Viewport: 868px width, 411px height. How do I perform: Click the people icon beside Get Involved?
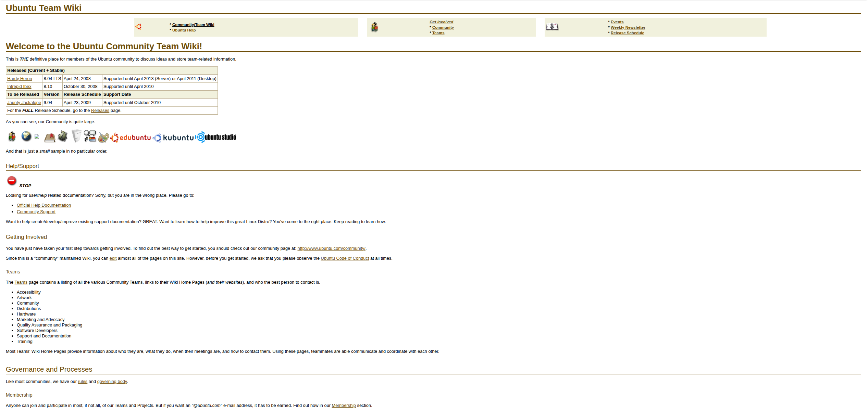click(375, 27)
